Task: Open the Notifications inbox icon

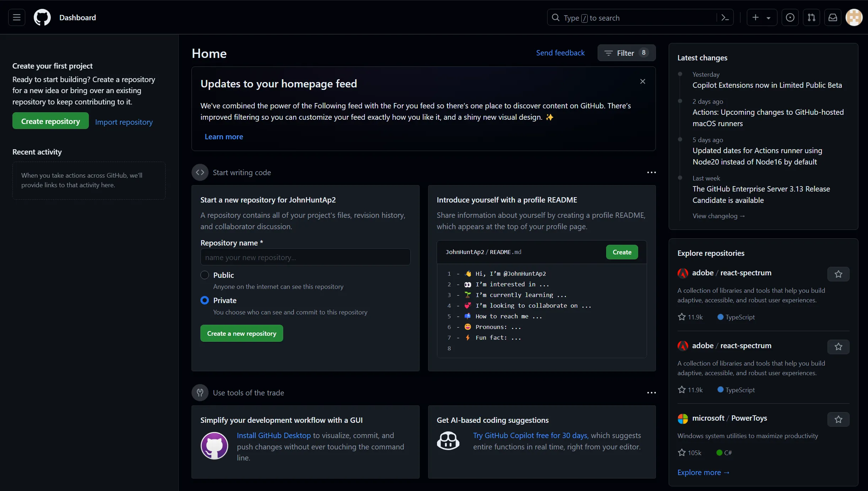Action: (x=833, y=17)
